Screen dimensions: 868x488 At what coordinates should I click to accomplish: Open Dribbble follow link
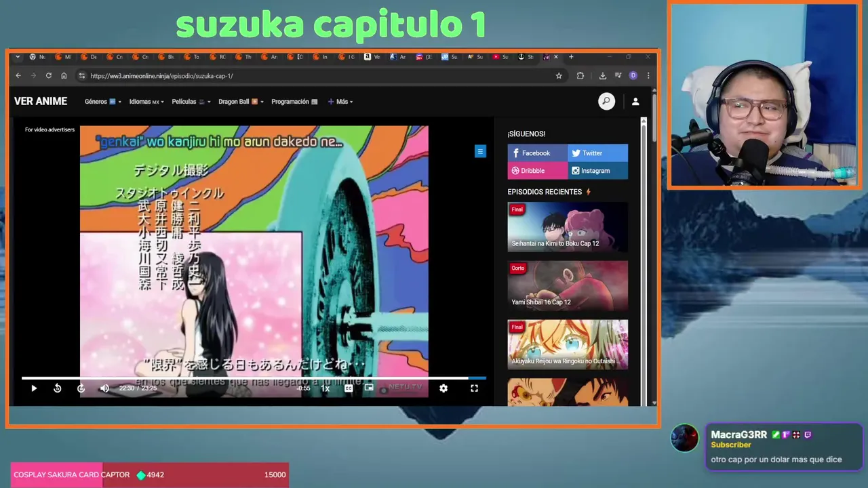[537, 171]
